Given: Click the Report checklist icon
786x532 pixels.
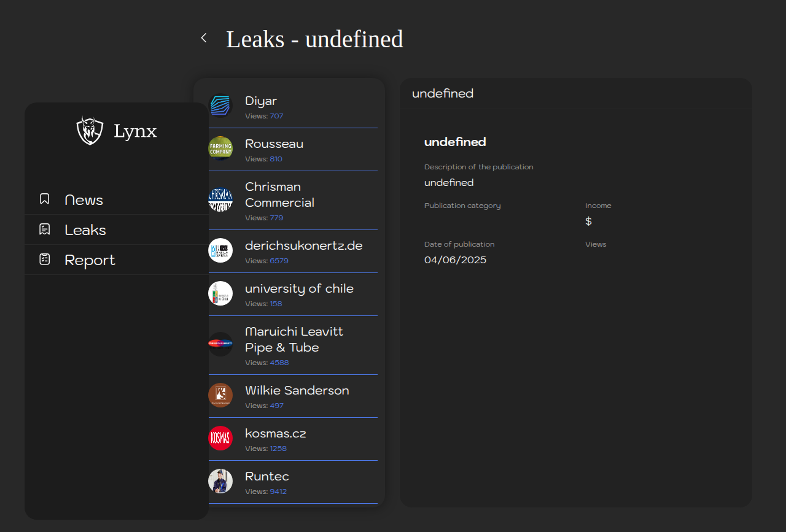Looking at the screenshot, I should pyautogui.click(x=45, y=259).
